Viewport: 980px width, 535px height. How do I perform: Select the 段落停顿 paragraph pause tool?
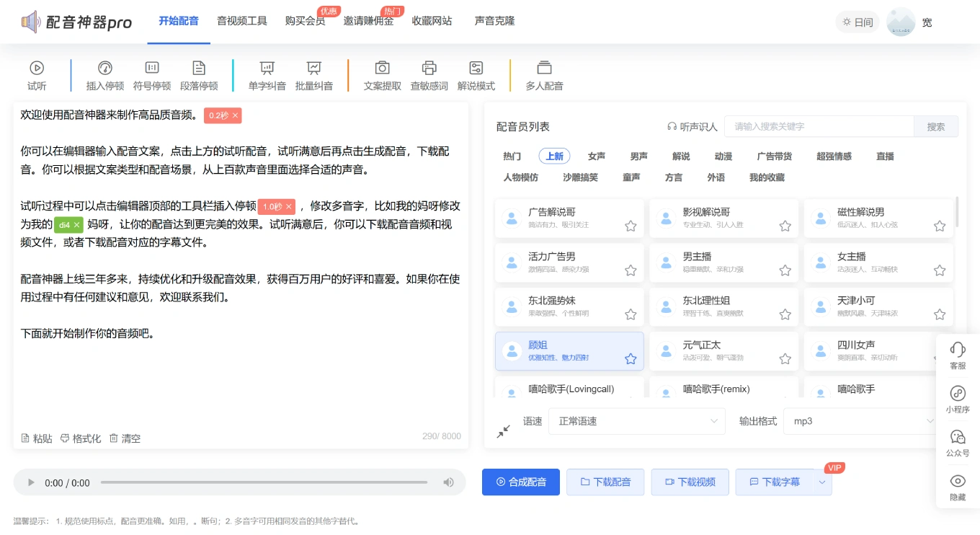[x=199, y=76]
